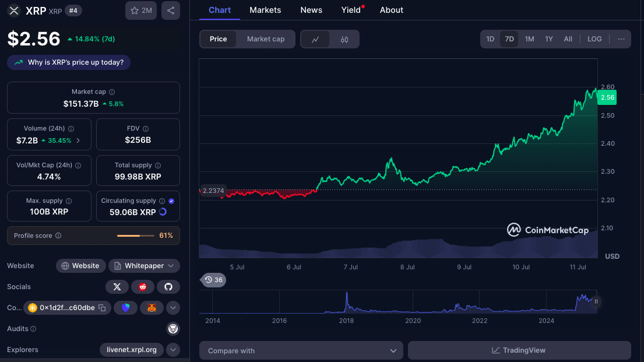Open the Compare with dropdown

pos(301,351)
